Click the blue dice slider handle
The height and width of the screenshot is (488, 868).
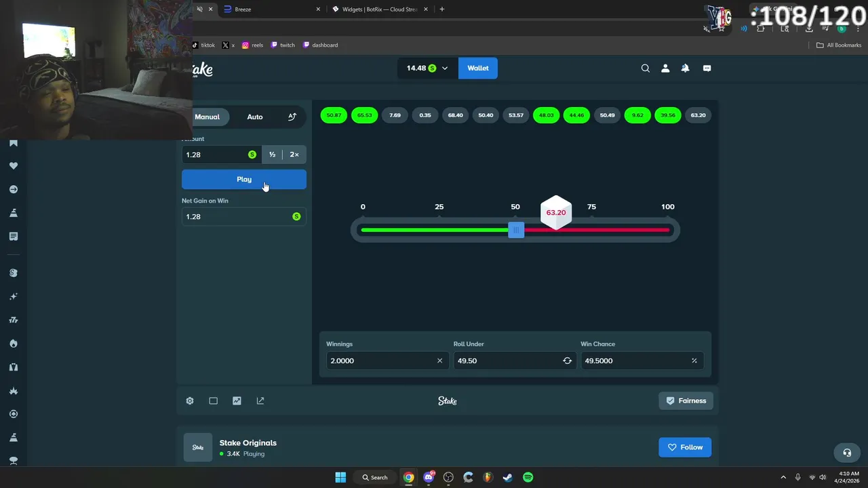point(516,230)
